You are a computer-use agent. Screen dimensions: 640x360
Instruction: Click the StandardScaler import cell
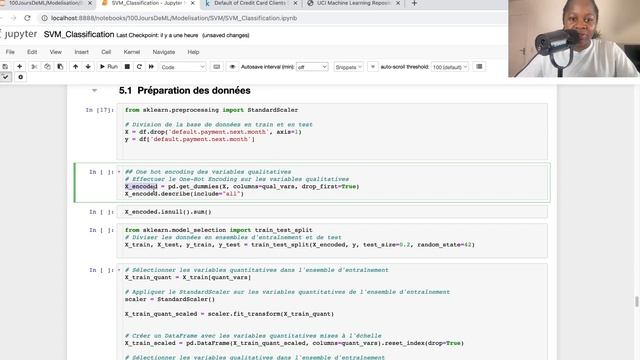332,132
